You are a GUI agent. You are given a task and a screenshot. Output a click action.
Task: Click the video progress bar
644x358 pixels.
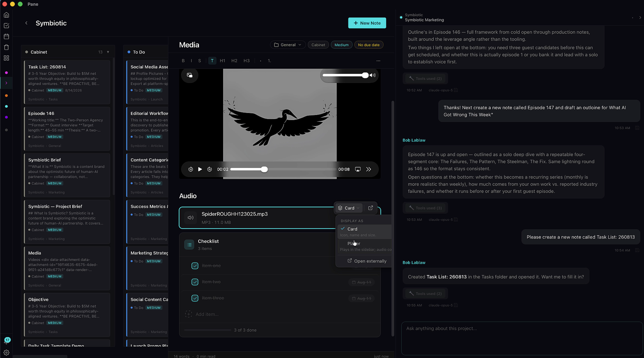pos(283,169)
